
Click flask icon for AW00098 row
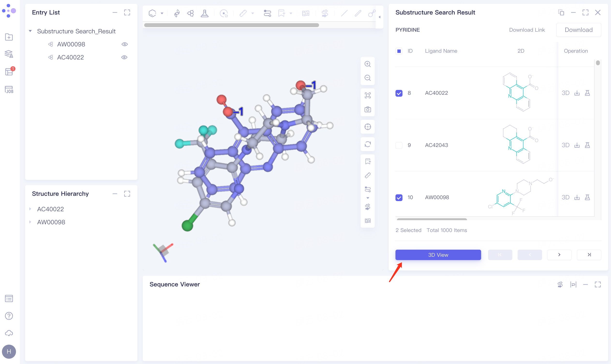click(587, 197)
